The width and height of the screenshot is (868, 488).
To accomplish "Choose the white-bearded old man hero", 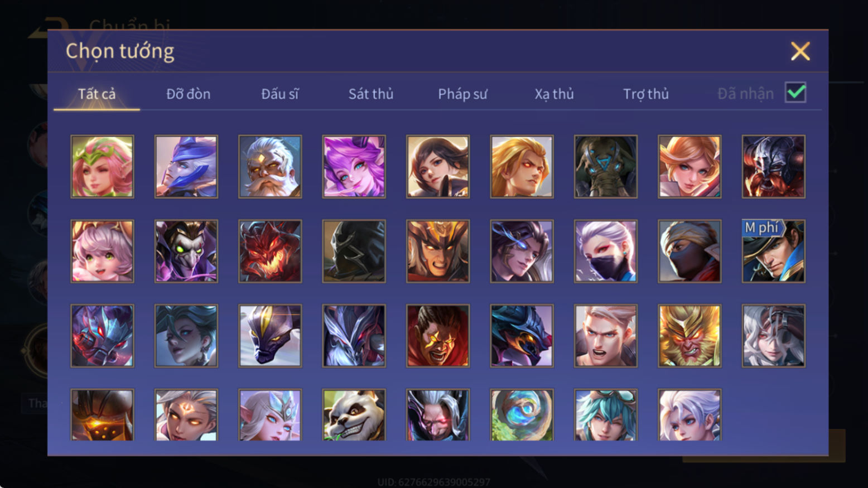I will click(x=270, y=166).
